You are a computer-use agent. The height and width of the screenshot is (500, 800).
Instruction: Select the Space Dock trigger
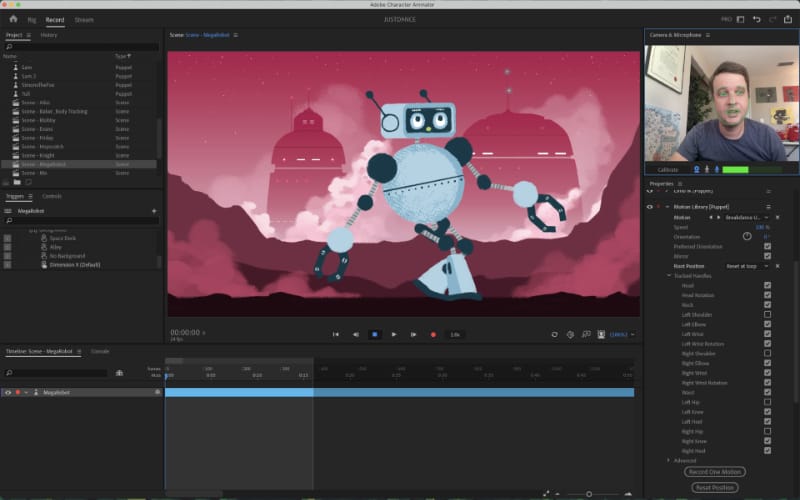click(x=63, y=238)
